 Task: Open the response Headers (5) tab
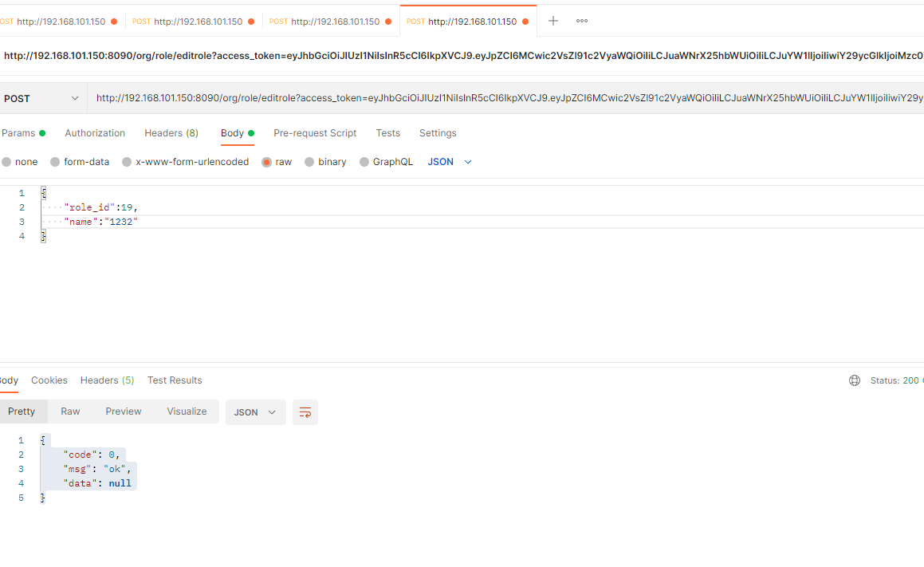pyautogui.click(x=108, y=380)
